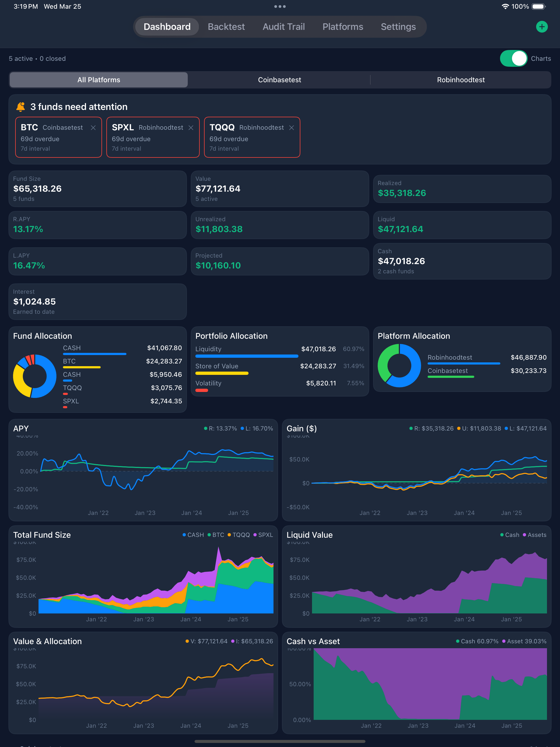Click the Fund Allocation donut chart
Viewport: 560px width, 747px height.
34,376
